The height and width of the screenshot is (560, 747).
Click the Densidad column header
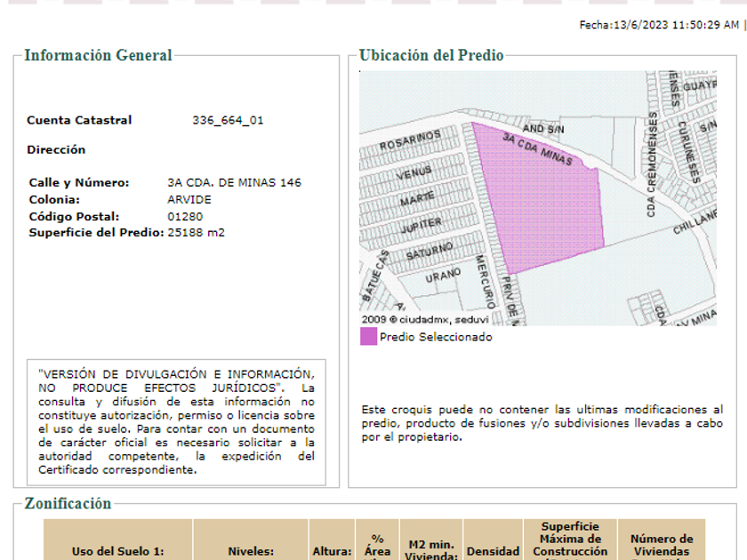[x=493, y=551]
